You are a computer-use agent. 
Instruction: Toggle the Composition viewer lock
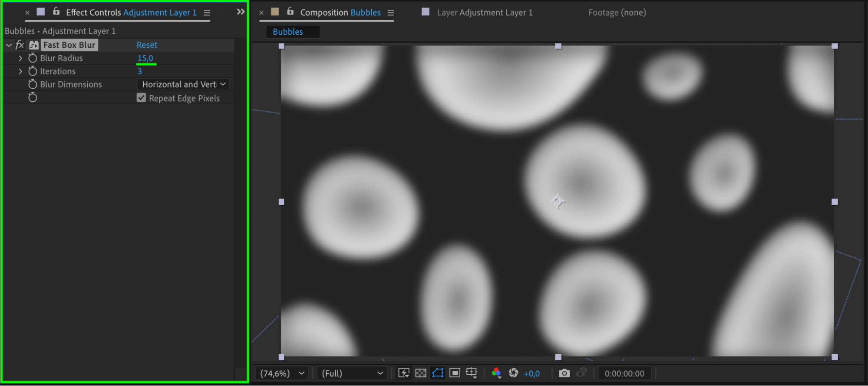[290, 11]
